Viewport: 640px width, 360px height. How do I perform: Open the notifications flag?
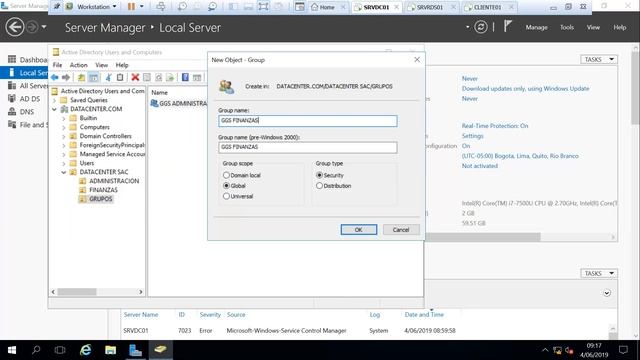(507, 27)
